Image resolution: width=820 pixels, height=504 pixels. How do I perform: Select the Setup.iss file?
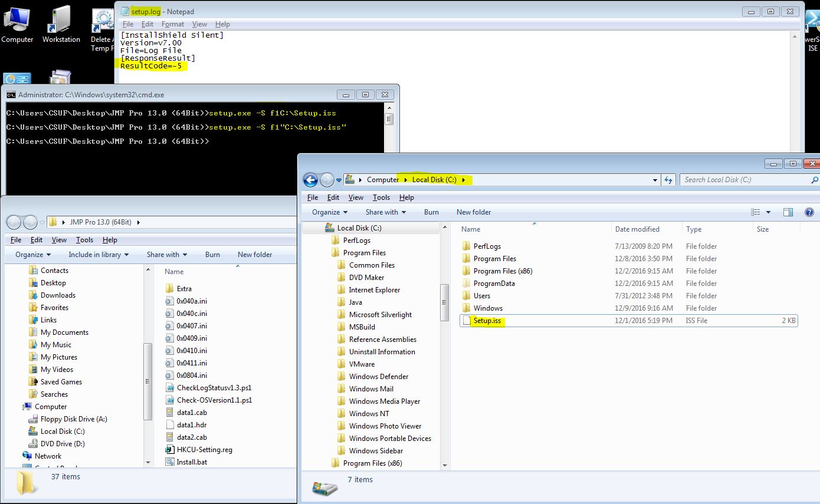coord(487,321)
